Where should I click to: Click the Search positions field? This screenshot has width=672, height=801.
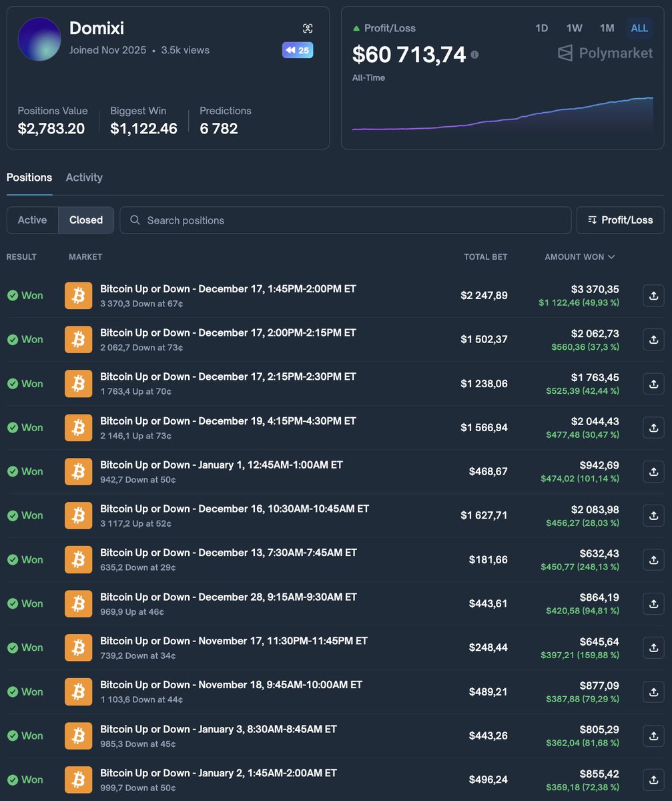(x=346, y=220)
